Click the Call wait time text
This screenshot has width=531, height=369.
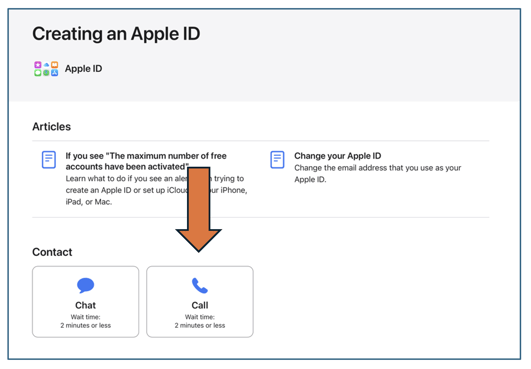coord(200,321)
